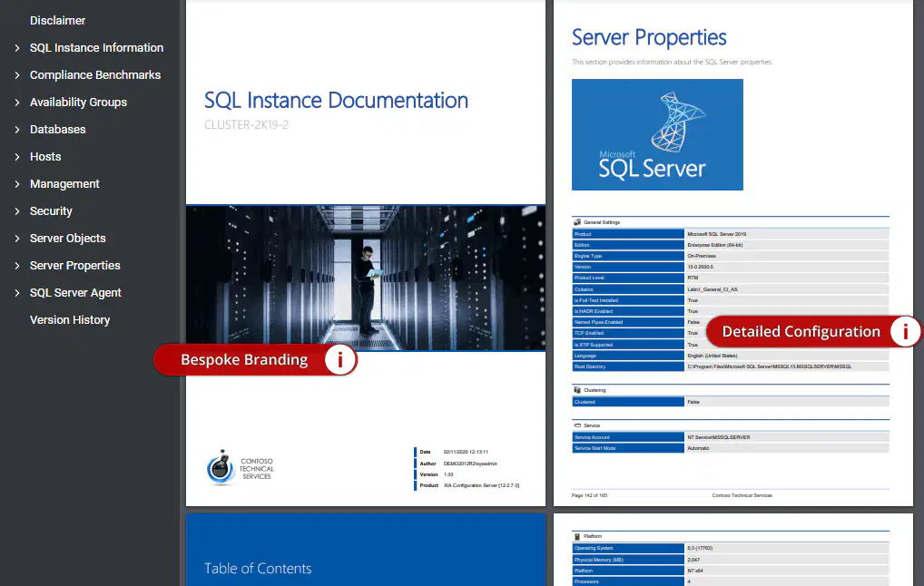Click the General Settings section icon
The image size is (924, 586).
[577, 222]
